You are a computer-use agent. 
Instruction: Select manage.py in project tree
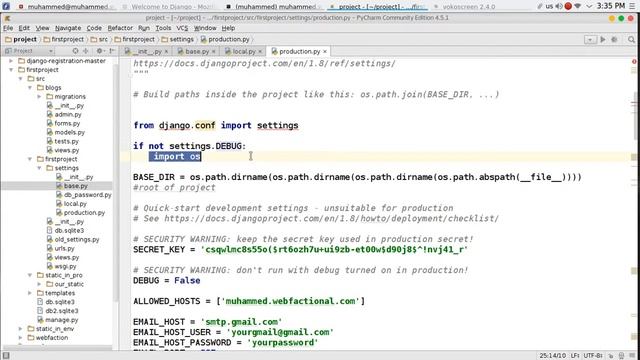pos(58,320)
